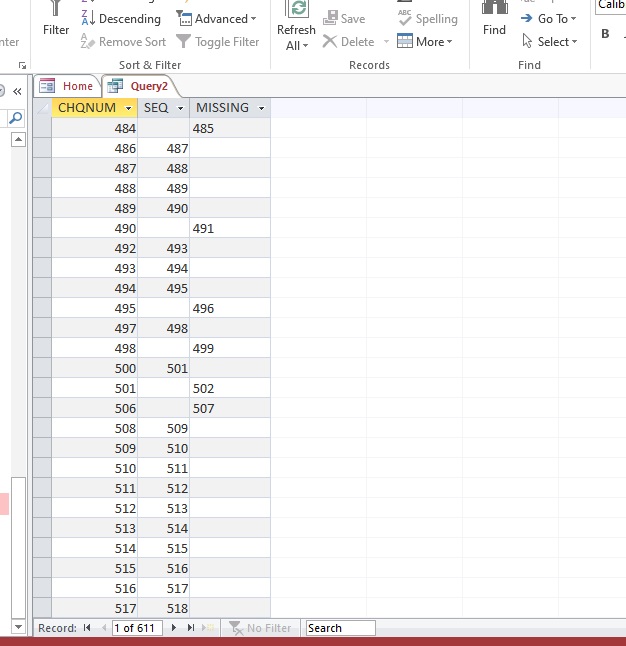626x646 pixels.
Task: Open the Go To dropdown
Action: tap(549, 19)
